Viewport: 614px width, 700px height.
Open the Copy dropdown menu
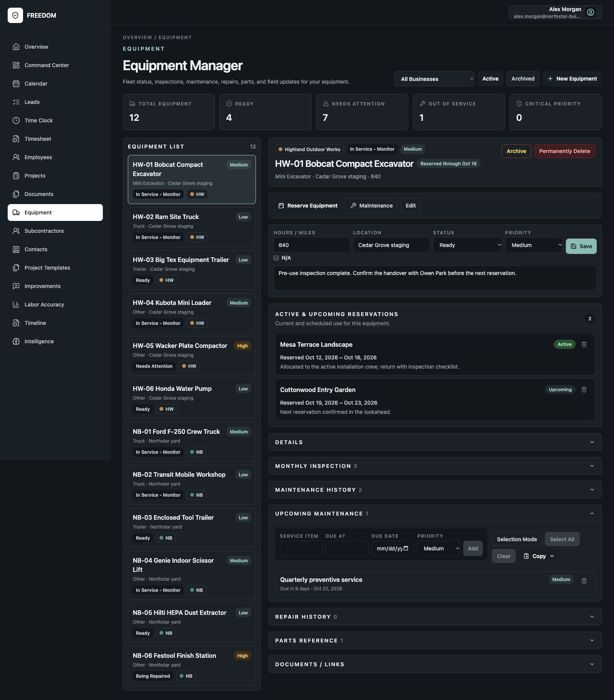coord(539,556)
